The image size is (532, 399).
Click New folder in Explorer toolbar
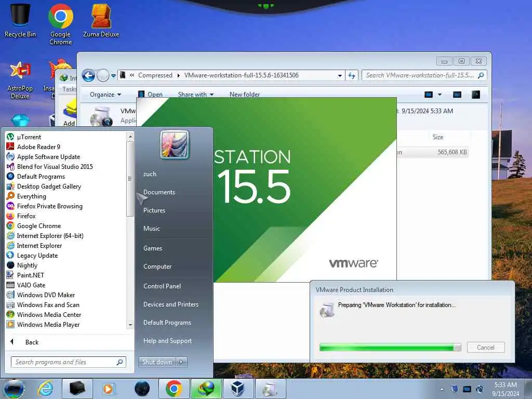coord(245,95)
